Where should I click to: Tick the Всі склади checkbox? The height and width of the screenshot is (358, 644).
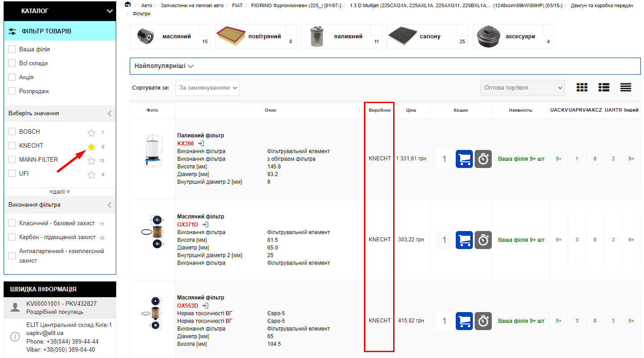click(x=12, y=63)
